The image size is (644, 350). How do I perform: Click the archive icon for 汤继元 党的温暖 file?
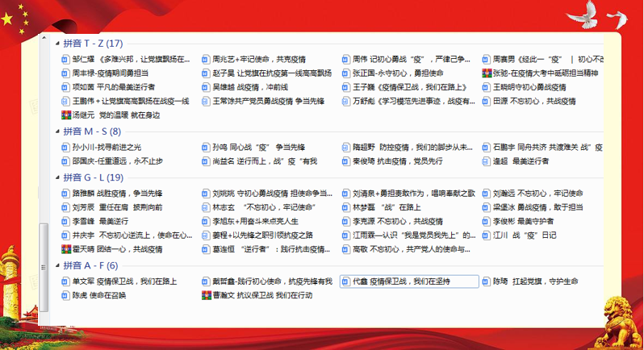(x=66, y=115)
